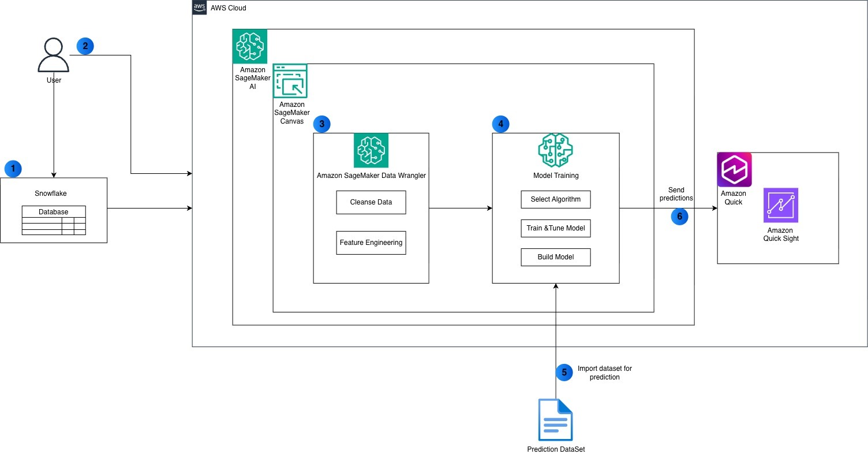The width and height of the screenshot is (868, 454).
Task: Click the Amazon SageMaker Data Wrangler label
Action: click(x=371, y=176)
